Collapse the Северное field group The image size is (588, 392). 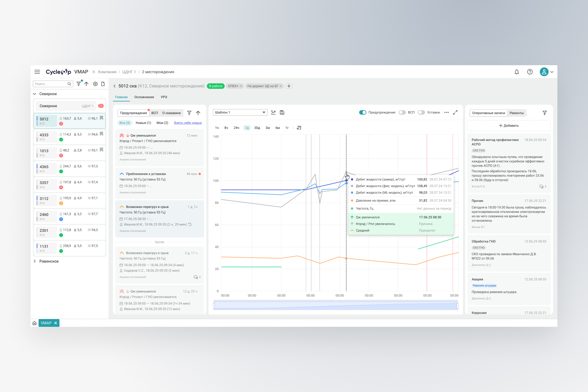(x=35, y=94)
